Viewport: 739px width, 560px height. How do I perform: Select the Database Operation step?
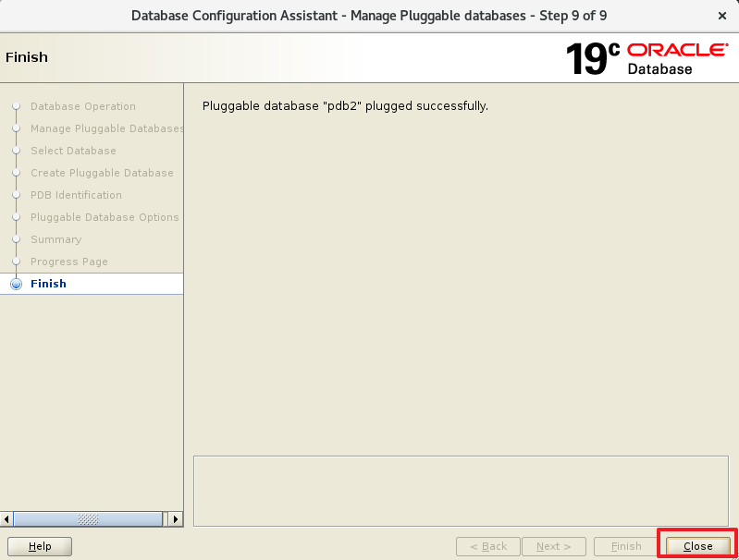(83, 106)
